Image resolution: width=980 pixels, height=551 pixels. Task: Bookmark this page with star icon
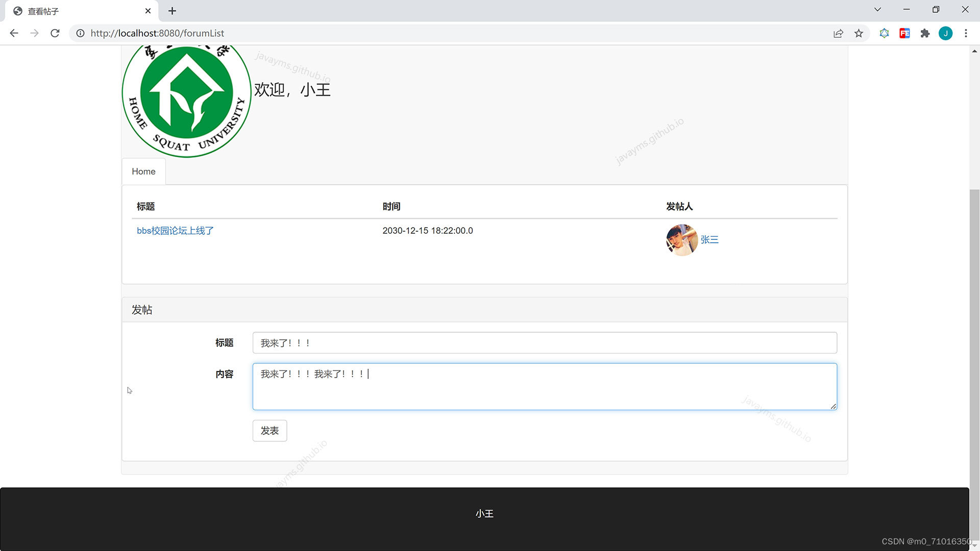pos(859,33)
